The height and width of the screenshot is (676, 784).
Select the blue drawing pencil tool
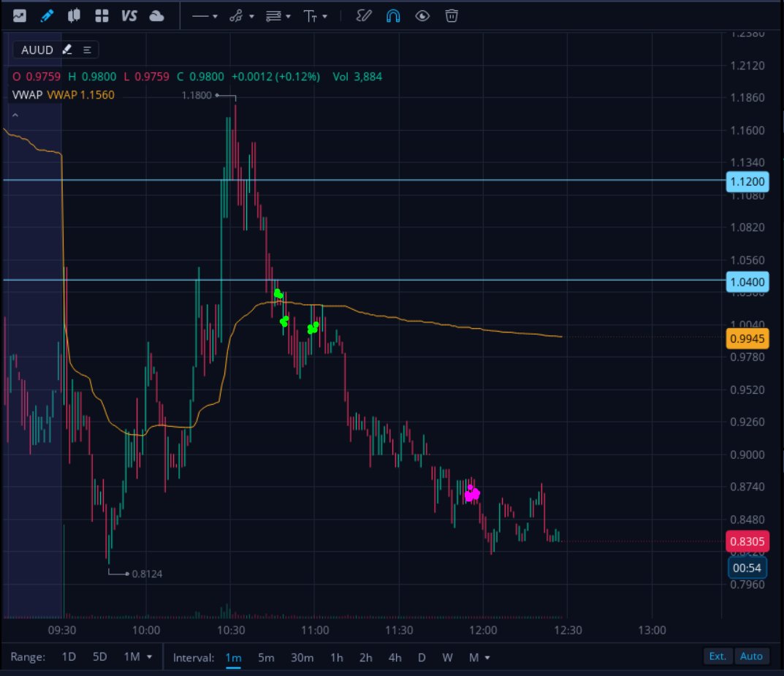click(47, 16)
